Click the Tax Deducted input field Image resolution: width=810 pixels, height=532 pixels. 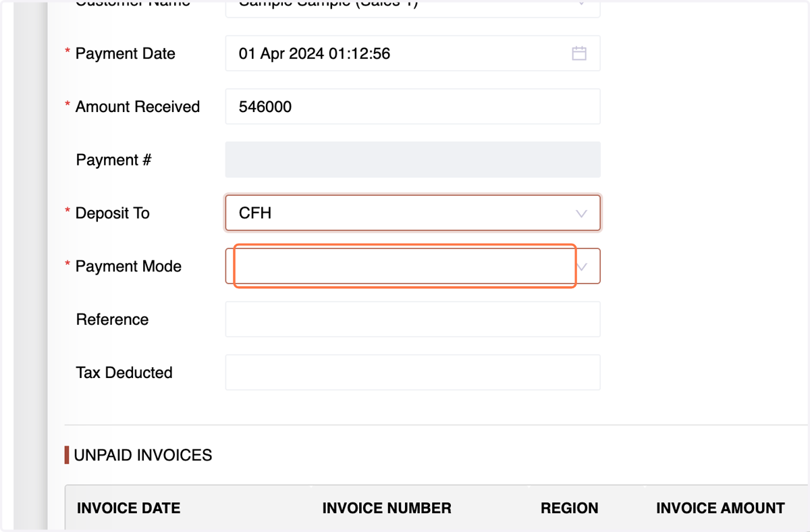(x=412, y=373)
